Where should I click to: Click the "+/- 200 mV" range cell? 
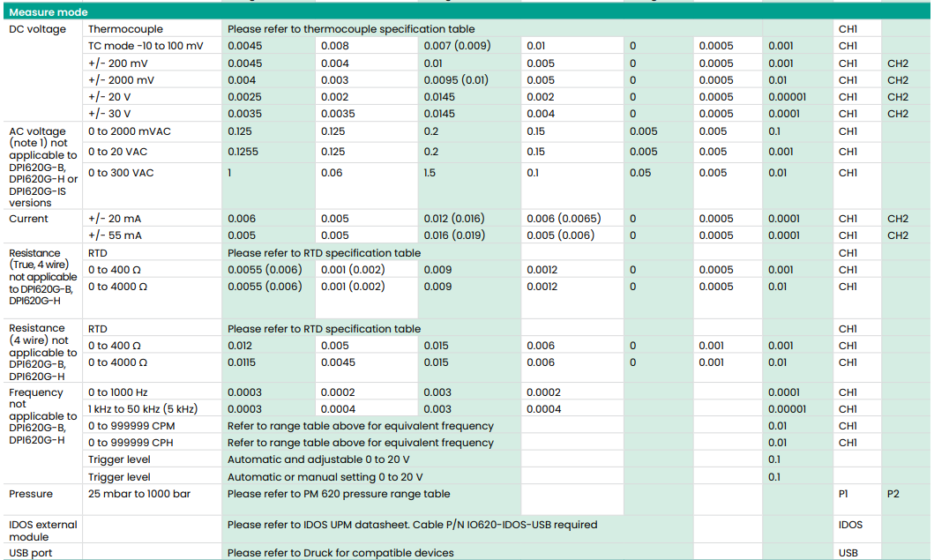tap(118, 63)
